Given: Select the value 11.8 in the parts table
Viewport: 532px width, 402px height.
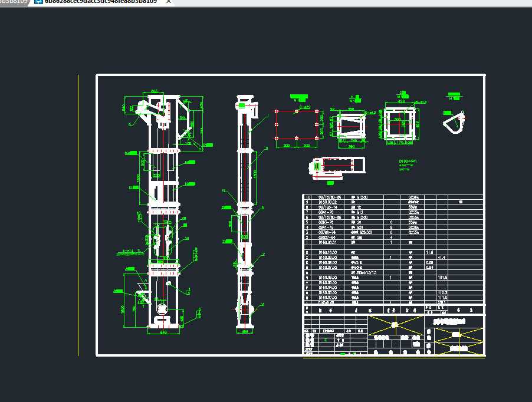Looking at the screenshot, I should (x=429, y=252).
